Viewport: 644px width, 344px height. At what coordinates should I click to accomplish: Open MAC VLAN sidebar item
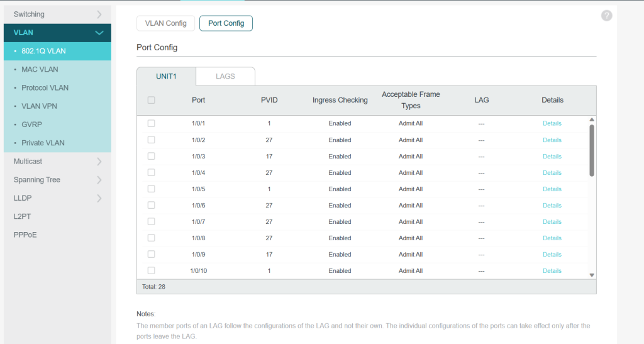pyautogui.click(x=57, y=69)
